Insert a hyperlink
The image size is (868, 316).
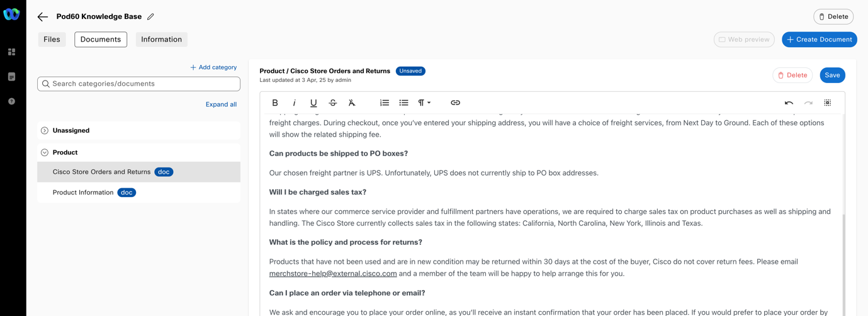pyautogui.click(x=455, y=103)
